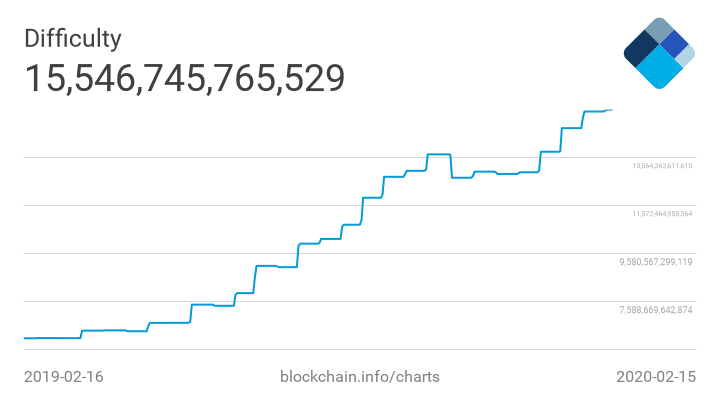Click the gridline above the 13,564,362,611,610 label
The height and width of the screenshot is (405, 720).
tap(300, 157)
